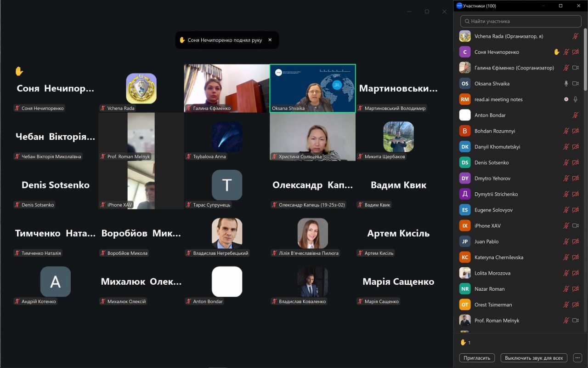The width and height of the screenshot is (588, 368).
Task: Click read.ai meeting notes recording indicator
Action: [x=566, y=99]
